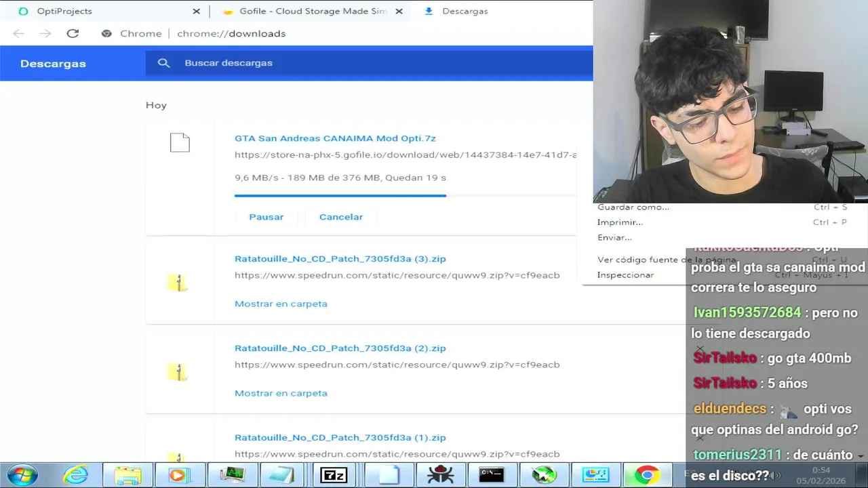Open the green arrow app in taskbar

coord(544,475)
